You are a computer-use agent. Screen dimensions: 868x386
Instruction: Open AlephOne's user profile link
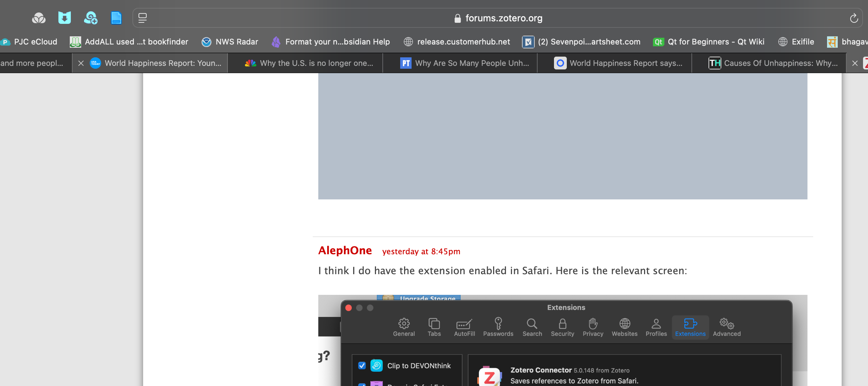pyautogui.click(x=345, y=251)
